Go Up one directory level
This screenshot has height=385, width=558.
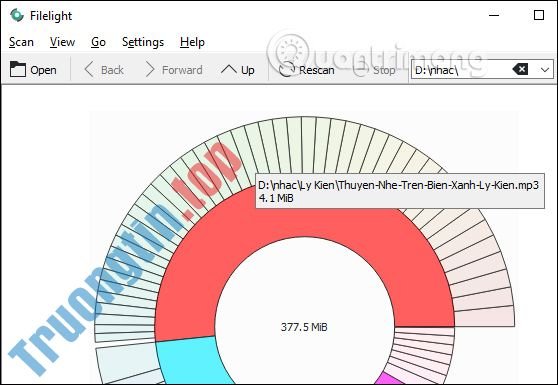point(238,70)
